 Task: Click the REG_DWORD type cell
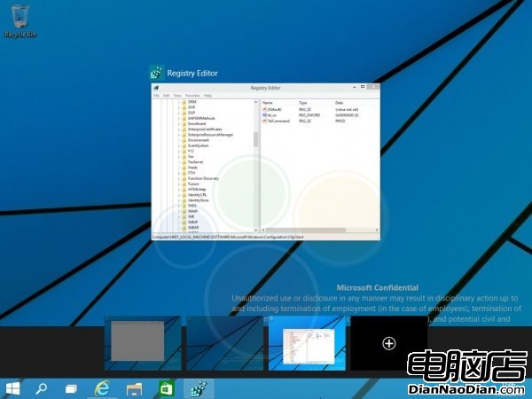pos(309,115)
